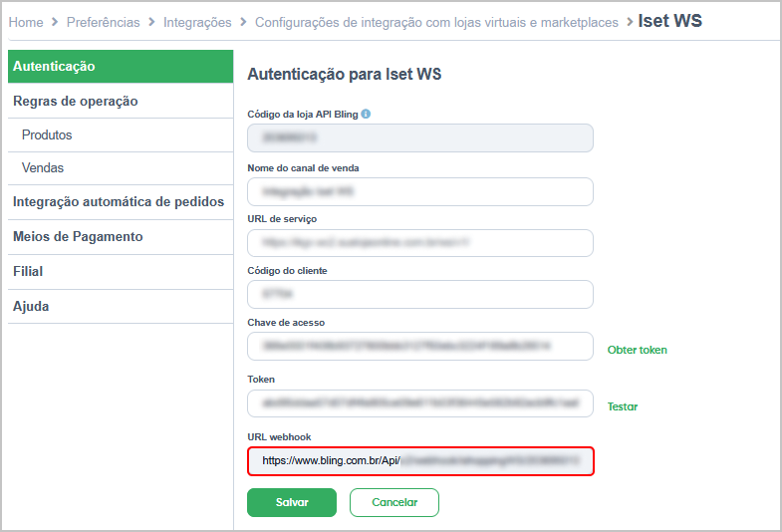Open the Autenticação sidebar tab

121,67
